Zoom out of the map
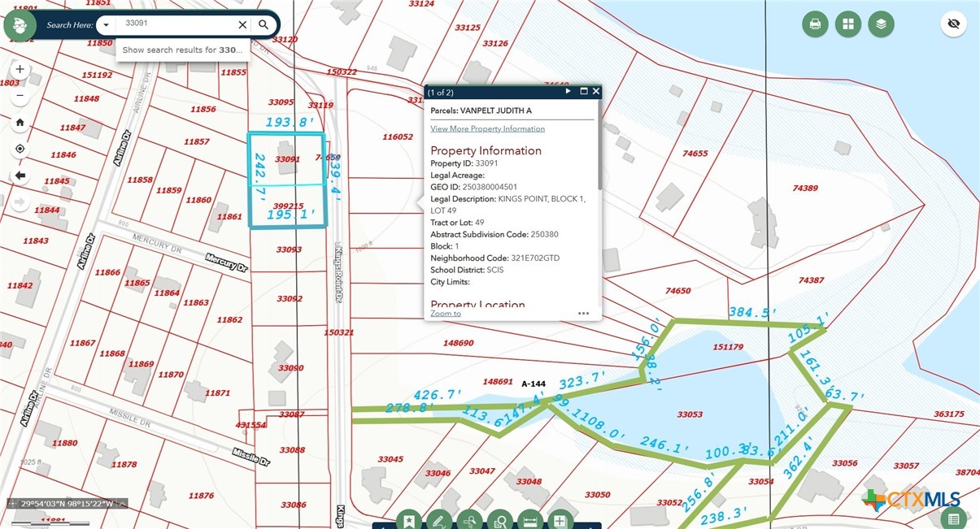The image size is (980, 529). pyautogui.click(x=20, y=96)
